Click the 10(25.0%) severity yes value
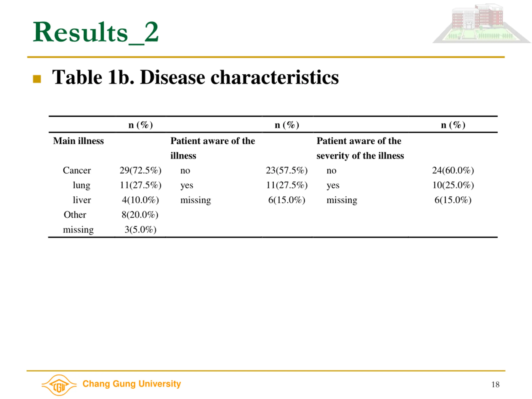This screenshot has width=532, height=399. pyautogui.click(x=453, y=185)
